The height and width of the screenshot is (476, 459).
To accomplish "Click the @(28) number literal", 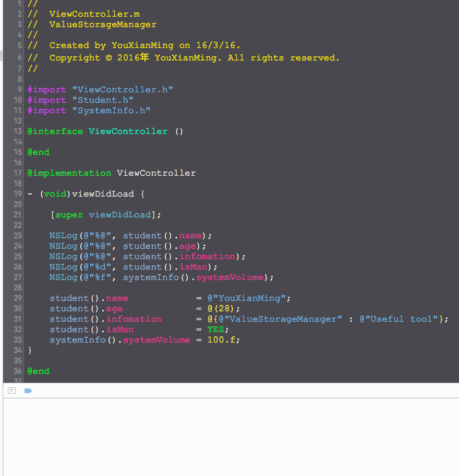I will pos(222,309).
